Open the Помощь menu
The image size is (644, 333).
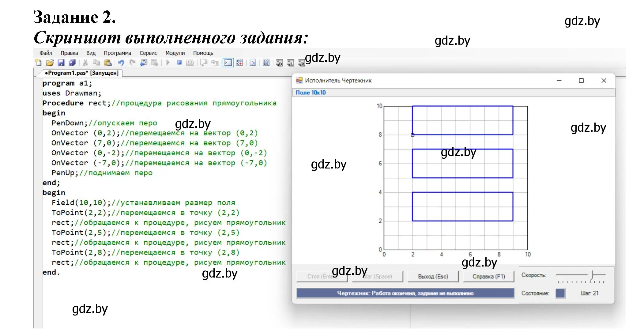[x=203, y=53]
